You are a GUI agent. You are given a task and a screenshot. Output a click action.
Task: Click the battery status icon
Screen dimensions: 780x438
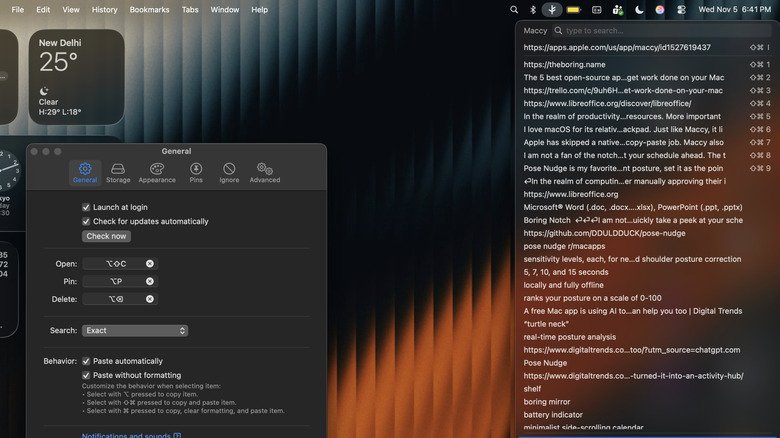[574, 9]
